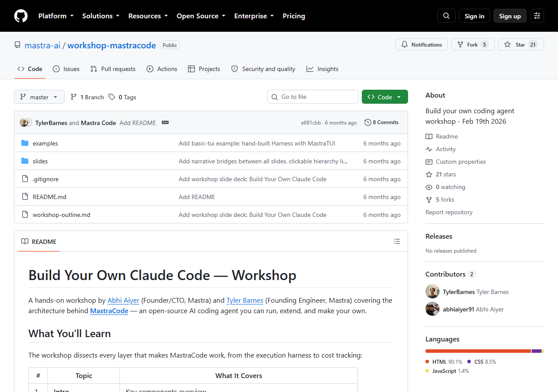Image resolution: width=558 pixels, height=392 pixels.
Task: Expand the Platform menu
Action: 56,16
